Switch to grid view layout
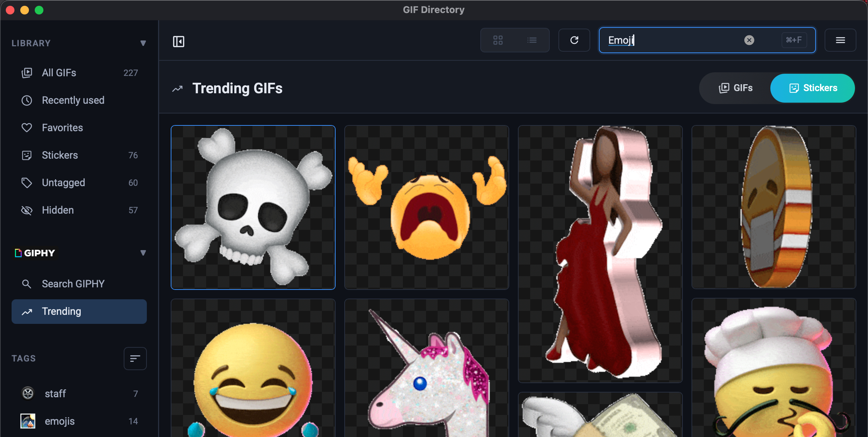 [x=498, y=40]
